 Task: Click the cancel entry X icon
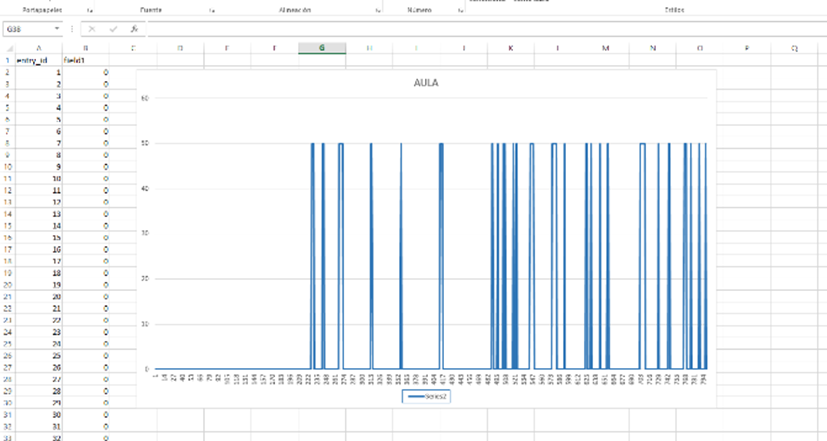92,29
